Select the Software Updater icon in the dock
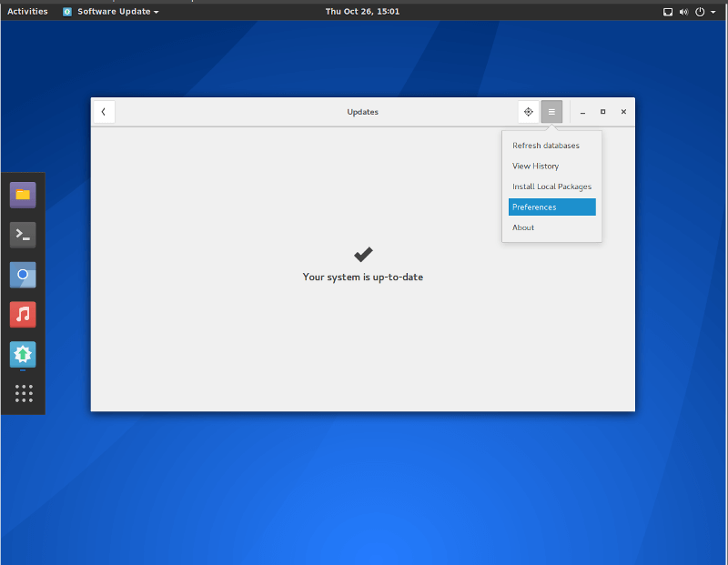The image size is (728, 565). [x=22, y=354]
